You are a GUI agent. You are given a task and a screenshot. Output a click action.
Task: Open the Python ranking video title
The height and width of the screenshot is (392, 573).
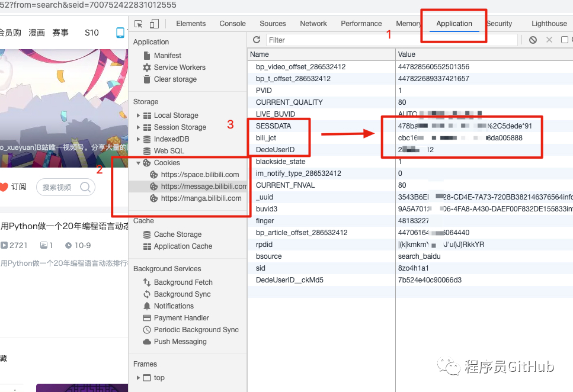pyautogui.click(x=65, y=226)
